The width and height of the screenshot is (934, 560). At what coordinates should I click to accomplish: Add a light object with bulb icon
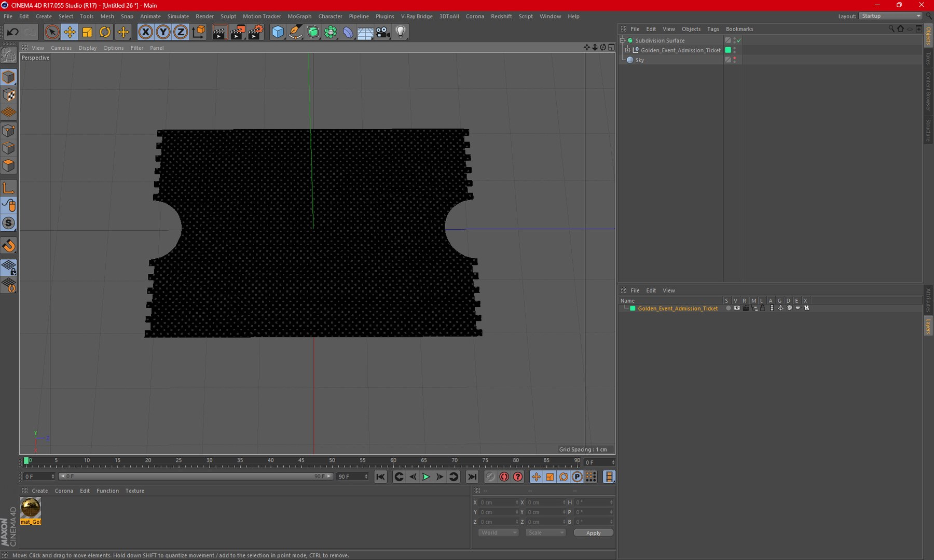[x=400, y=32]
